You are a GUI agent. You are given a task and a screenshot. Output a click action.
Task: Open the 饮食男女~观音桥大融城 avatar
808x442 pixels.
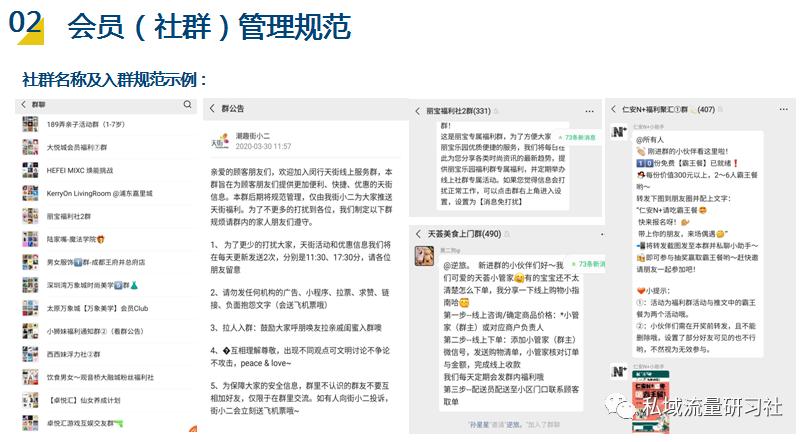(x=30, y=377)
